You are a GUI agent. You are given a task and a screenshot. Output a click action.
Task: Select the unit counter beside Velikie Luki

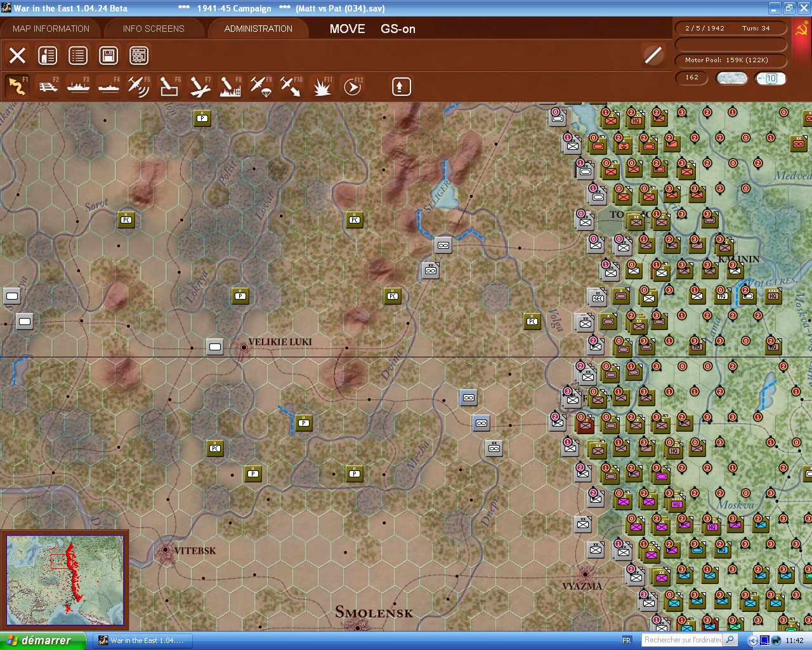(215, 347)
